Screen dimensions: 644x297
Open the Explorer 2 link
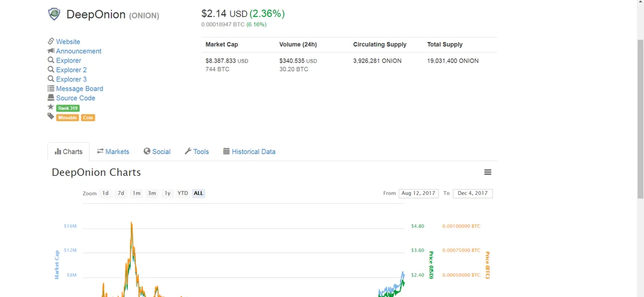pos(71,70)
